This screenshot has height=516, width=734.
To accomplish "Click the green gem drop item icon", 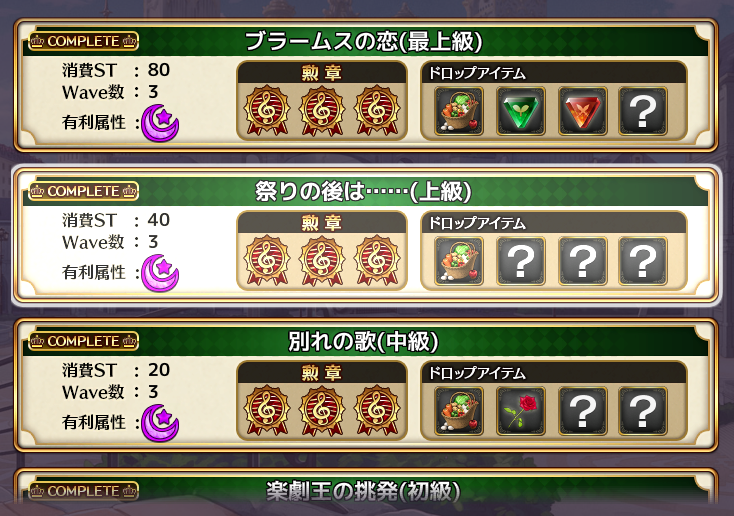I will (521, 111).
